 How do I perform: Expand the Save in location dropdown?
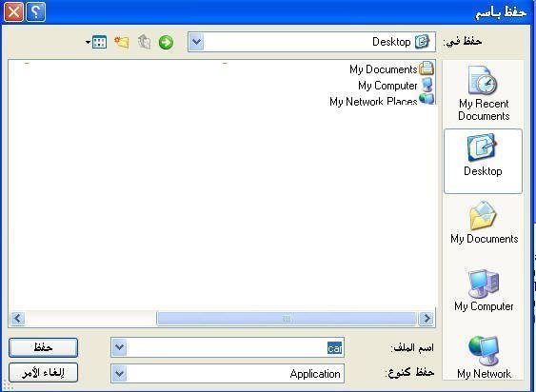point(196,42)
